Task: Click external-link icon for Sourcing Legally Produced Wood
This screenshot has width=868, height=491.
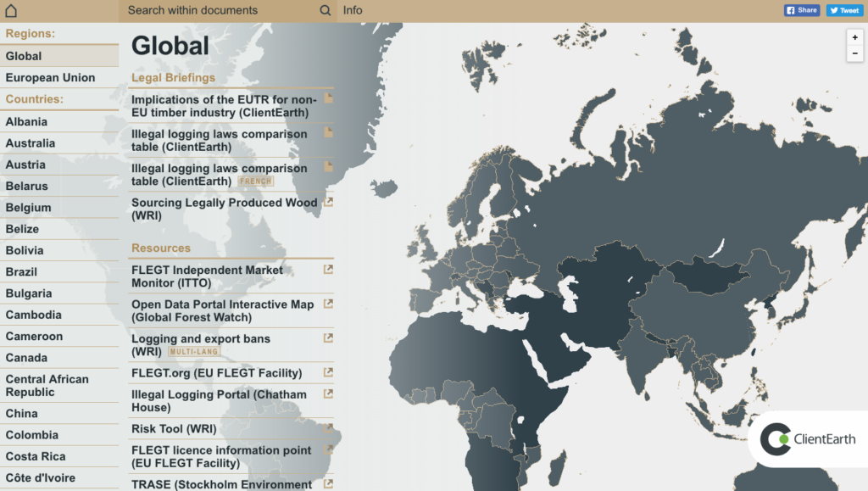Action: 328,202
